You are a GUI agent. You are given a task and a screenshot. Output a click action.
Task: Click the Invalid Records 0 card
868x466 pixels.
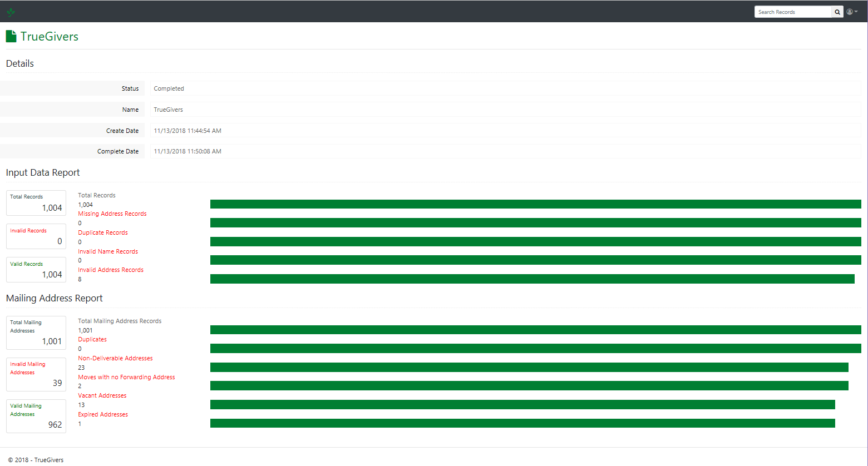[x=36, y=236]
